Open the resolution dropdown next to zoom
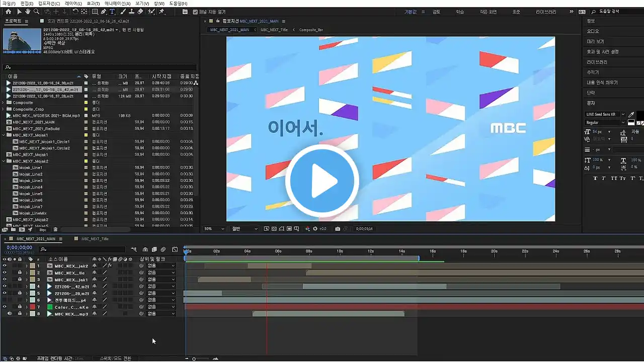 pyautogui.click(x=245, y=229)
